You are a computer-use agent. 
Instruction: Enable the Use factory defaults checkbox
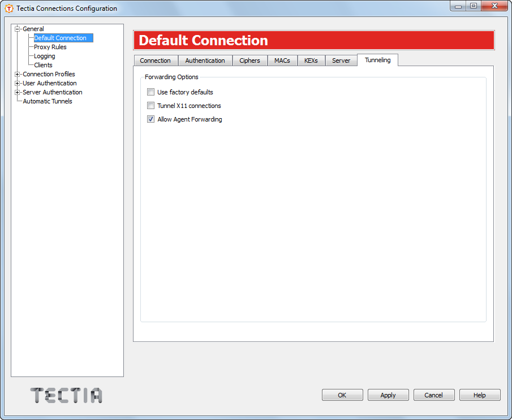click(x=150, y=92)
